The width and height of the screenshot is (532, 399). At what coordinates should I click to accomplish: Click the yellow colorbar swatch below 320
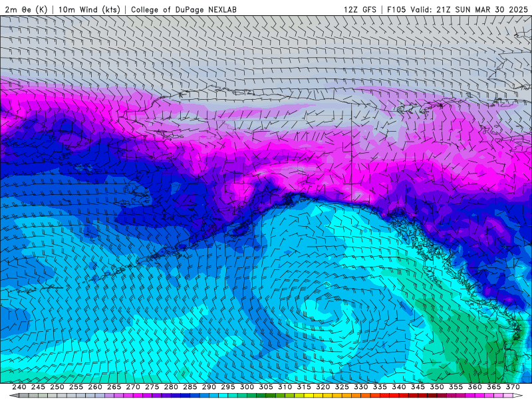(319, 396)
